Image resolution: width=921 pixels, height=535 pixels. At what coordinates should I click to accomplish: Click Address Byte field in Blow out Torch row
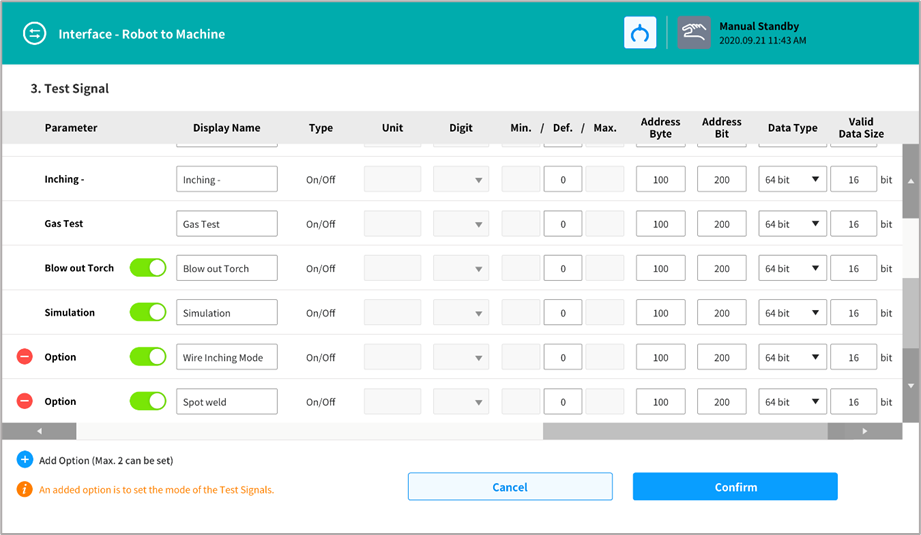(x=660, y=268)
